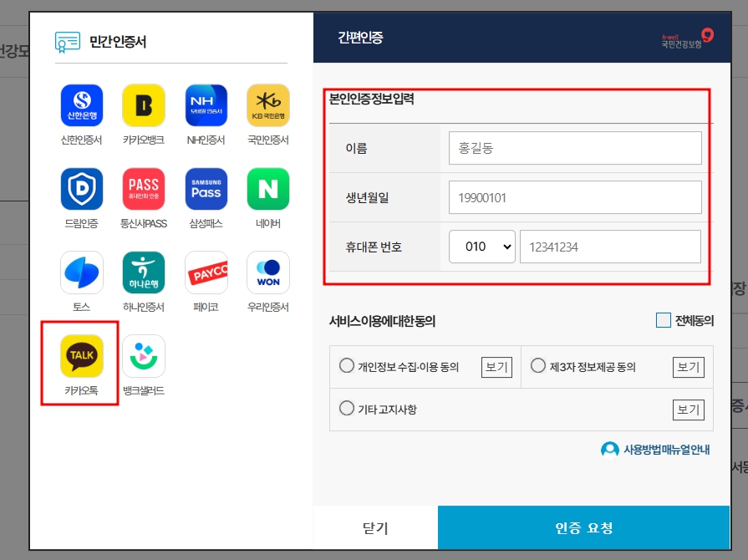Image resolution: width=748 pixels, height=560 pixels.
Task: Select the 토스 icon
Action: 82,272
